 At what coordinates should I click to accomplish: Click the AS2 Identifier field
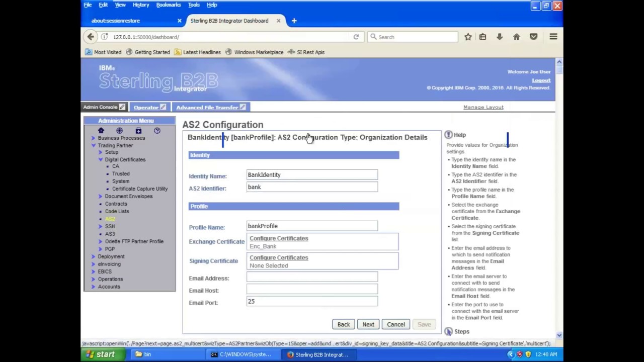(312, 187)
